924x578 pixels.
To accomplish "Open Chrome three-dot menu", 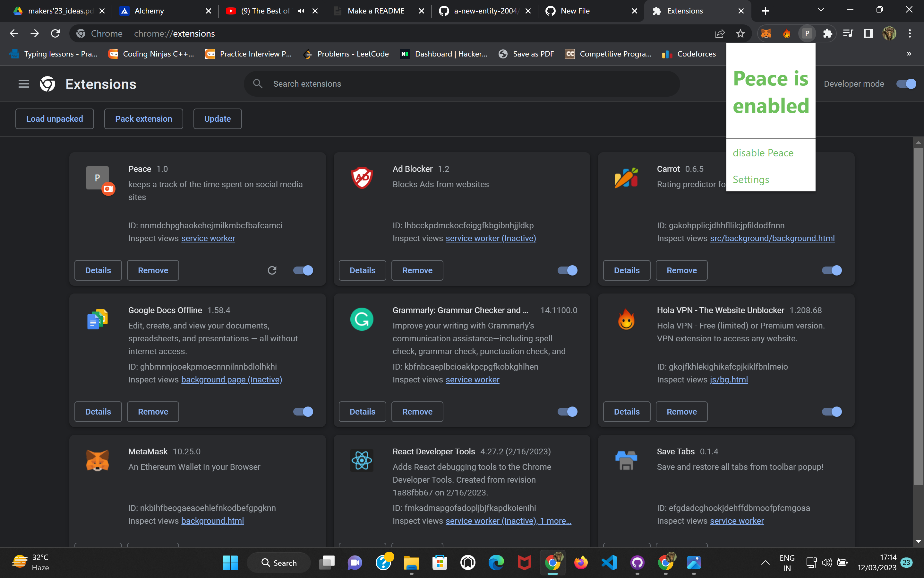I will pos(910,34).
